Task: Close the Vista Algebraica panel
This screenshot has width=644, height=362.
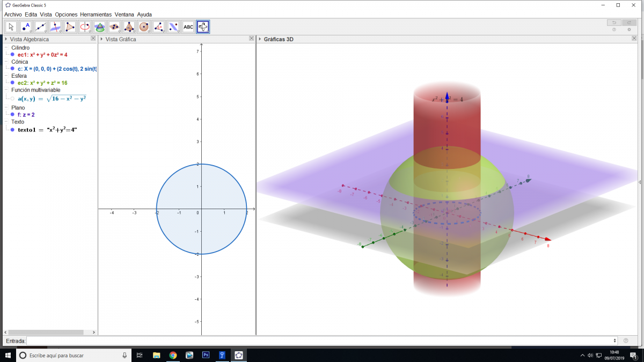Action: (93, 39)
